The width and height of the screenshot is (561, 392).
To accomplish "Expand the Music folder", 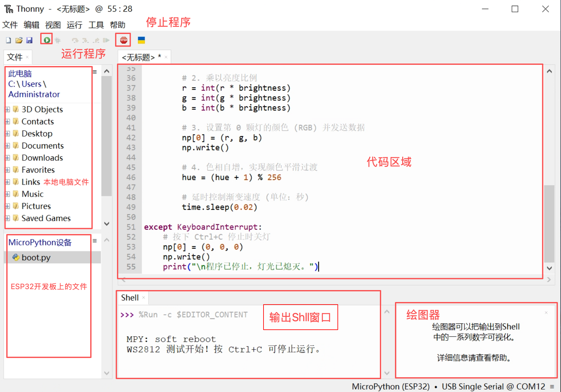I will (x=8, y=194).
